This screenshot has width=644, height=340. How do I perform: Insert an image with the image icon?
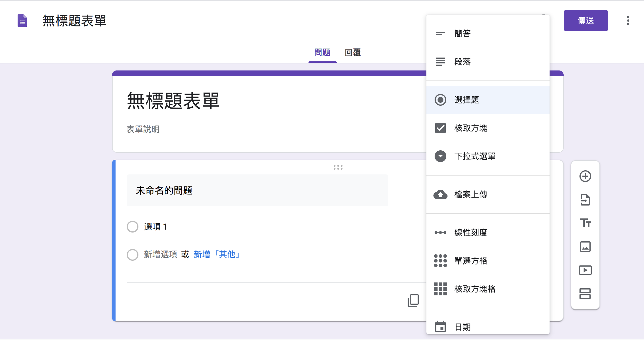[585, 247]
